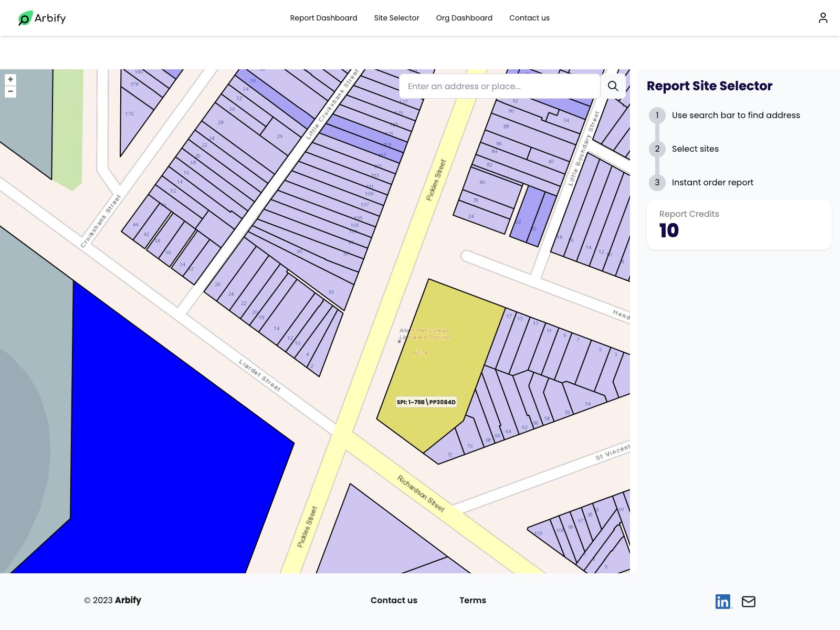The image size is (840, 630).
Task: Open the Site Selector navigation item
Action: pos(396,17)
